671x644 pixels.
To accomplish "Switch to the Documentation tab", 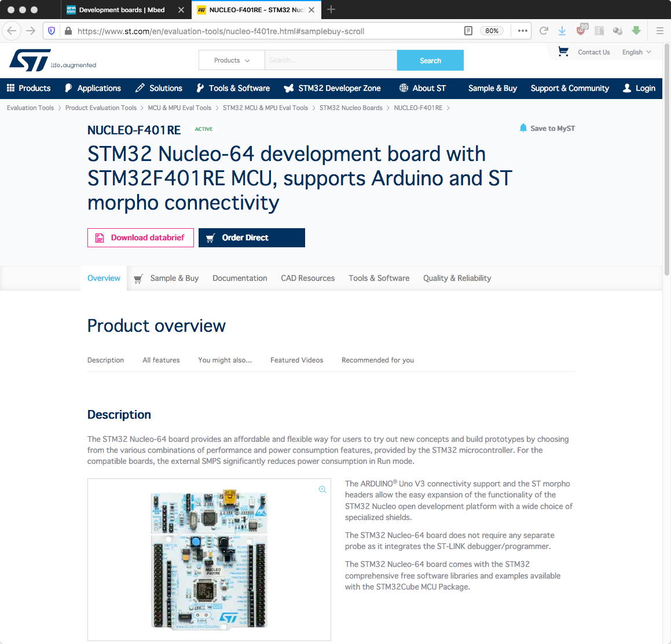I will [240, 279].
